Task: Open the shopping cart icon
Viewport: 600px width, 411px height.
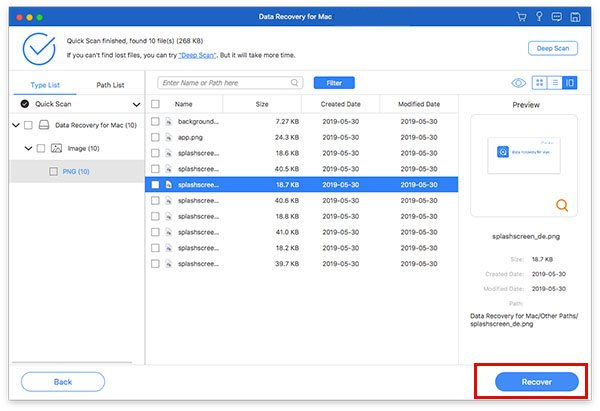Action: pyautogui.click(x=521, y=17)
